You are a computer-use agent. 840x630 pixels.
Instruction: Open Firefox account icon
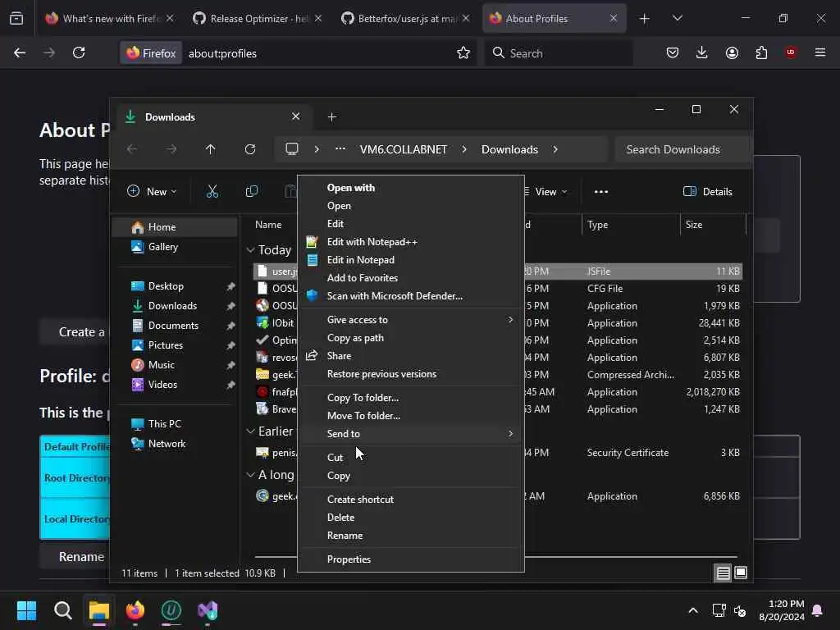point(732,53)
